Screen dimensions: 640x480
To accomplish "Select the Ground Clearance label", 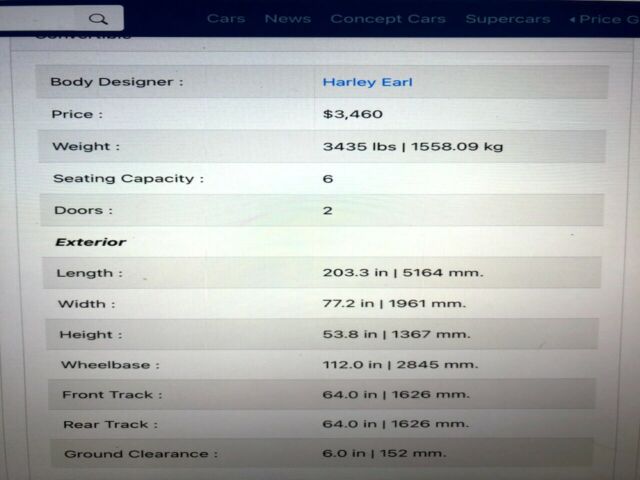I will [141, 454].
